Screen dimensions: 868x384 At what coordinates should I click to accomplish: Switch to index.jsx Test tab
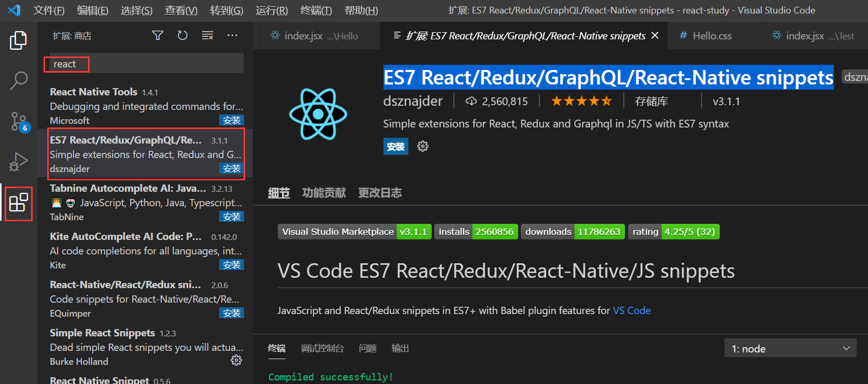(814, 36)
